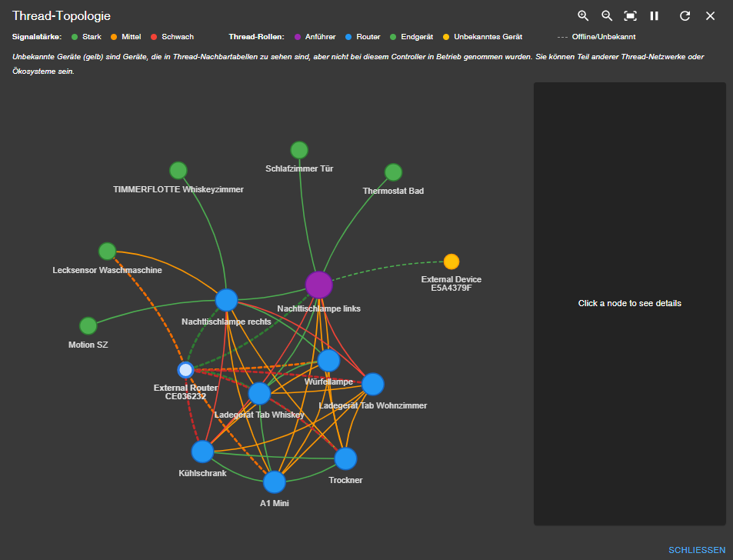Viewport: 733px width, 560px height.
Task: Select the Ladegerät Tab Wohnzimmer node
Action: 372,385
